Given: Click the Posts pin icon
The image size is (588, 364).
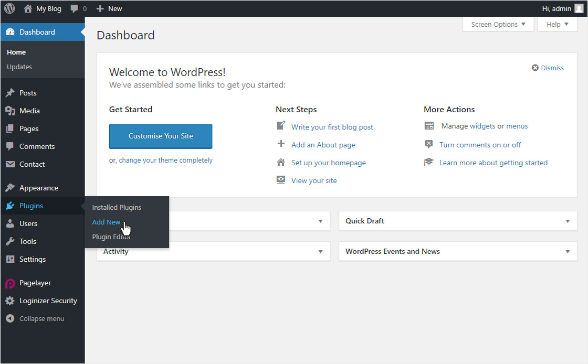Looking at the screenshot, I should (10, 93).
